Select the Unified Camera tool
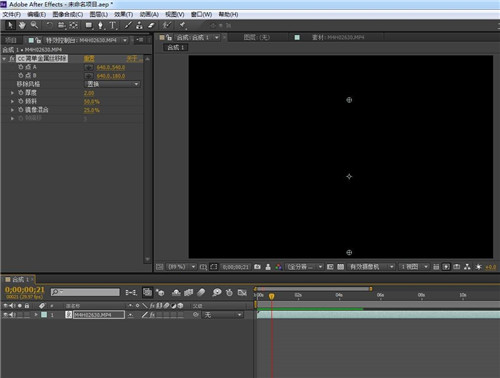500x378 pixels. point(62,25)
